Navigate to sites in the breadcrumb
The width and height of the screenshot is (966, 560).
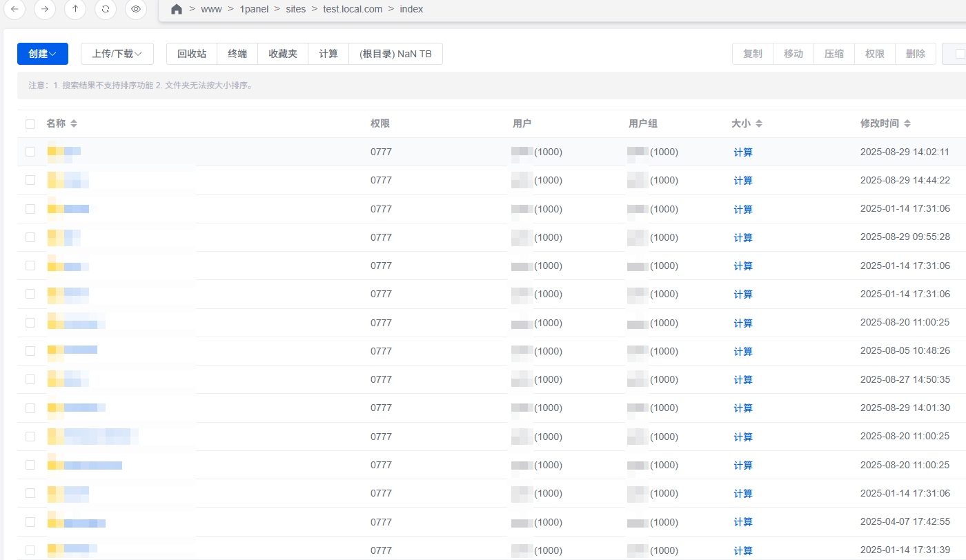point(296,10)
